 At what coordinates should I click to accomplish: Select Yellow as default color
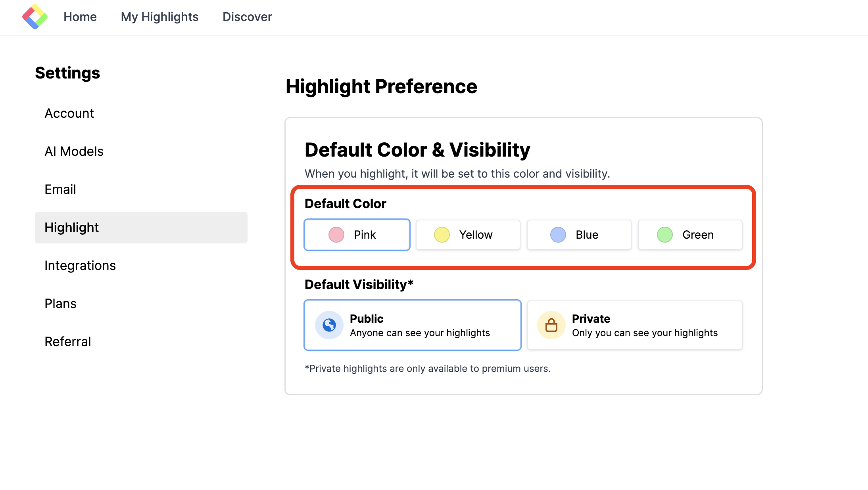tap(468, 235)
